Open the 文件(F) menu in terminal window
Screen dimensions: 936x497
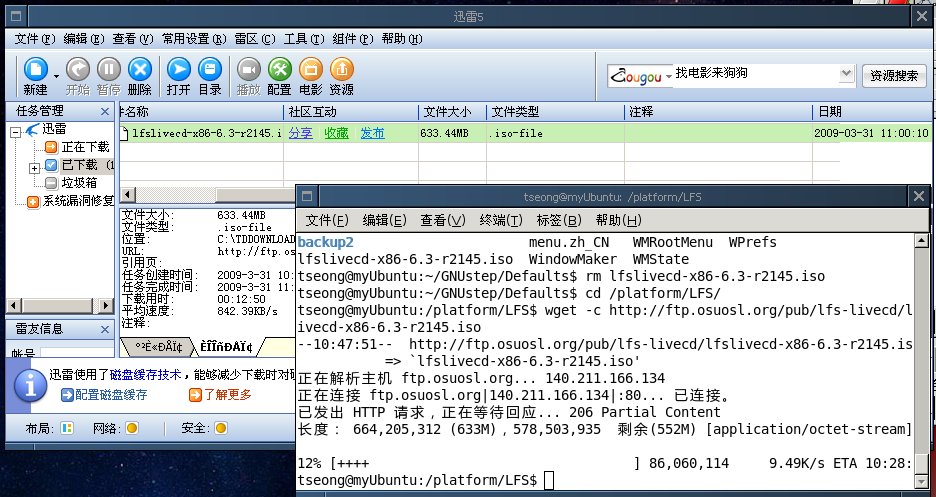327,220
